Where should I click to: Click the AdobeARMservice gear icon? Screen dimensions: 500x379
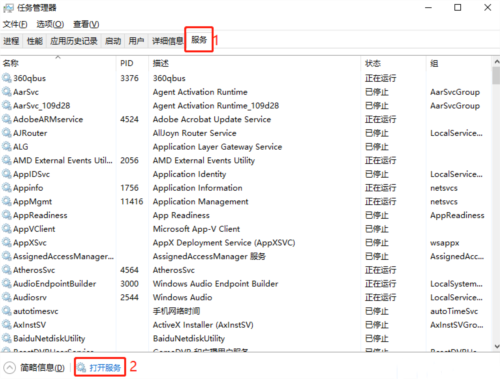click(x=6, y=119)
